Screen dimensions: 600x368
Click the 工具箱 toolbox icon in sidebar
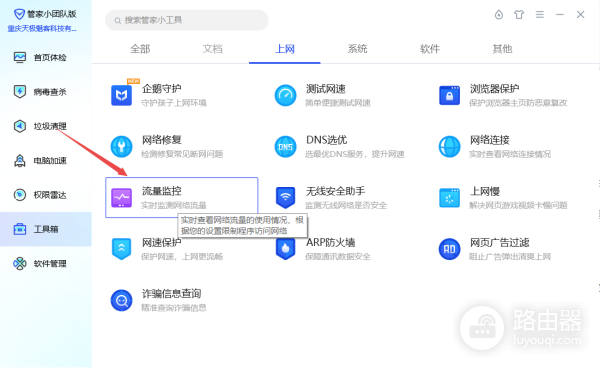(20, 229)
